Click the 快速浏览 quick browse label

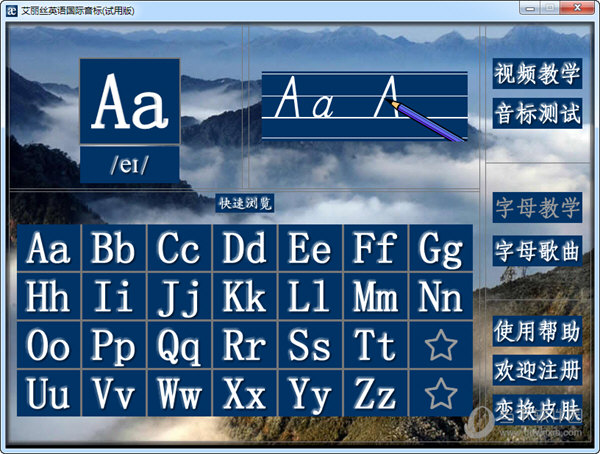click(246, 203)
